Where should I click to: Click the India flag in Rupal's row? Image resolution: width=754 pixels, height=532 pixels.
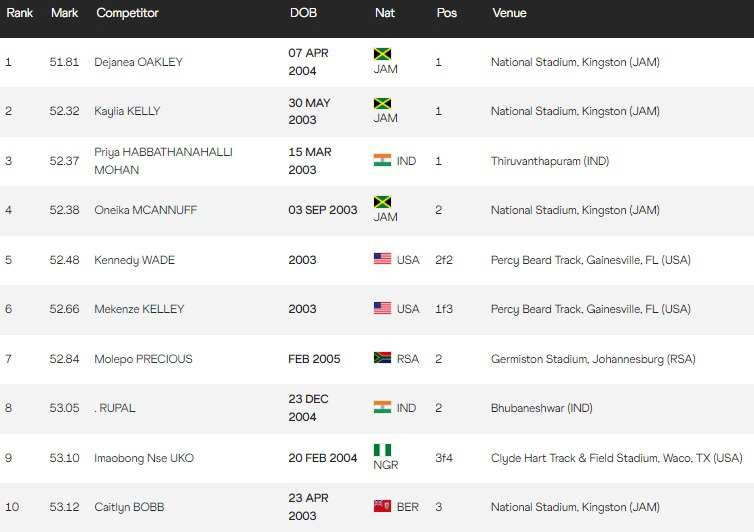click(x=382, y=407)
